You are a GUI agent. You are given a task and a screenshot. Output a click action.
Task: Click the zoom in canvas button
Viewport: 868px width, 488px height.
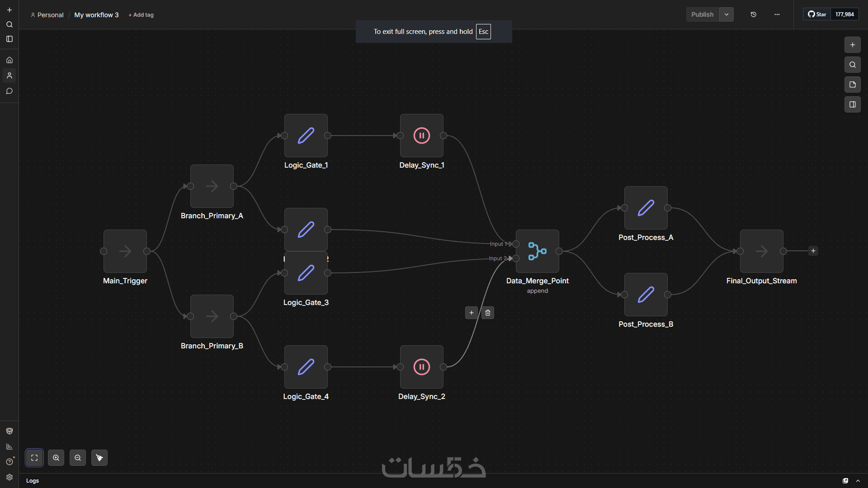click(x=56, y=458)
